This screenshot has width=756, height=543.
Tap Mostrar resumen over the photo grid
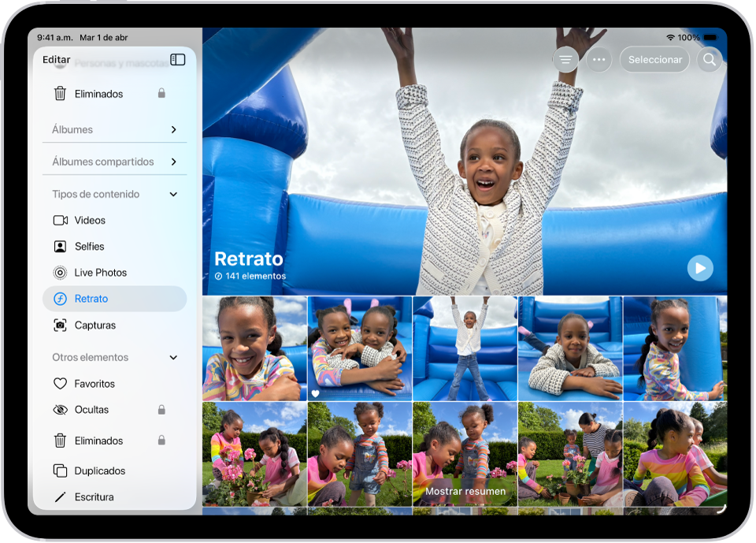click(465, 491)
